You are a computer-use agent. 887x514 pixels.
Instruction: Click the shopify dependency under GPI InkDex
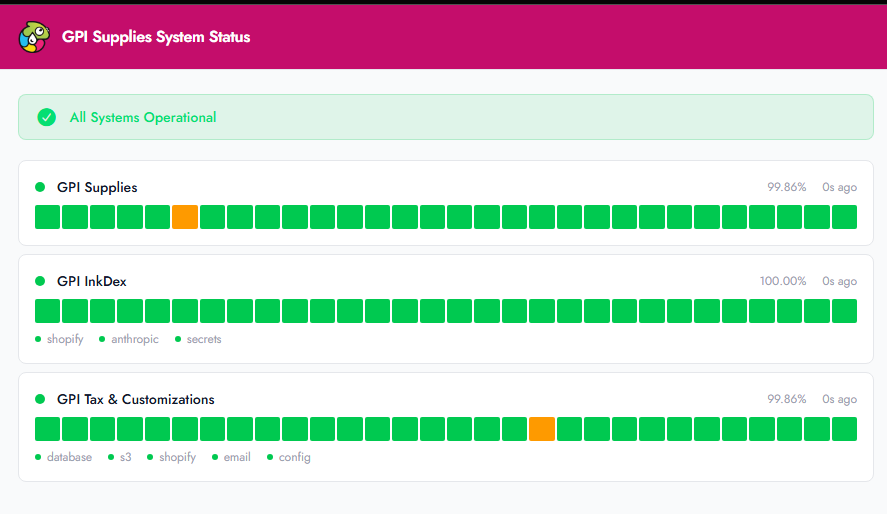[65, 339]
